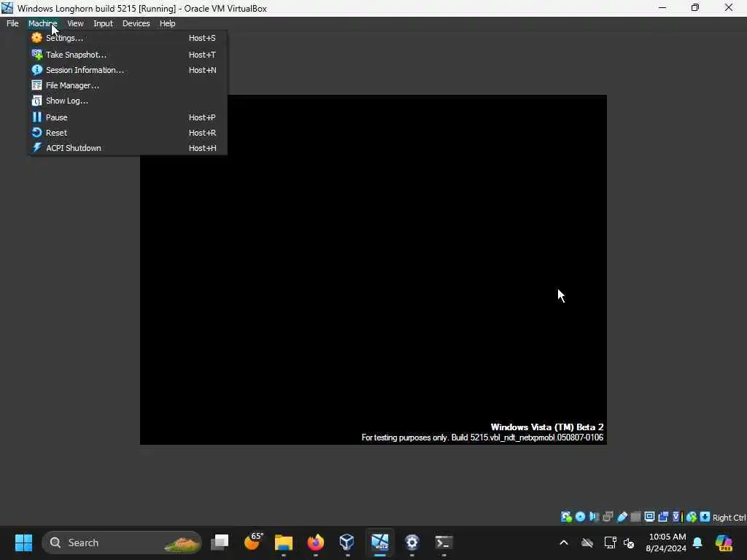Click OneDrive cloud tray icon
Image resolution: width=747 pixels, height=560 pixels.
coord(587,542)
